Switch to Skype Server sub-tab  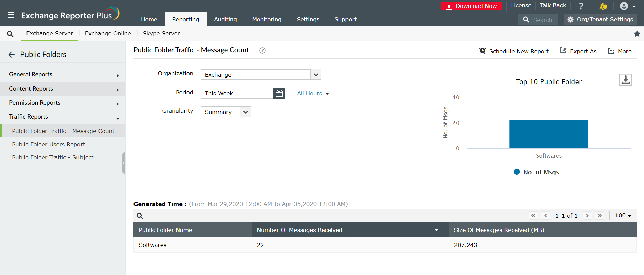coord(161,33)
